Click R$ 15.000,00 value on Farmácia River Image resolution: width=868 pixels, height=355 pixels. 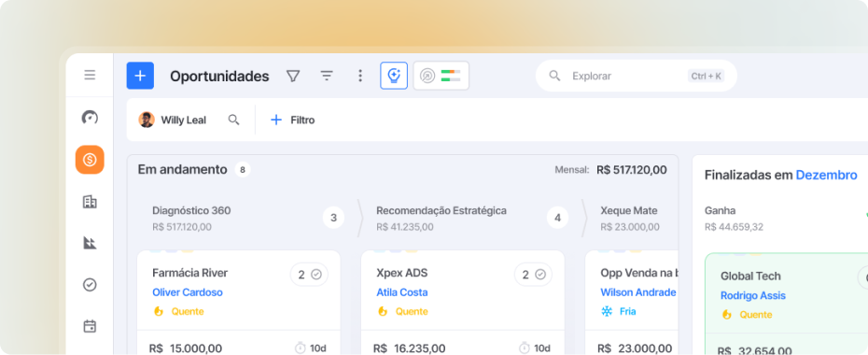click(186, 348)
